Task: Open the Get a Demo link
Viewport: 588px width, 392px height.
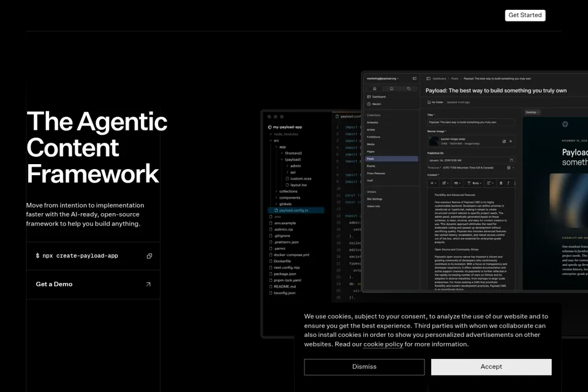Action: (x=93, y=284)
